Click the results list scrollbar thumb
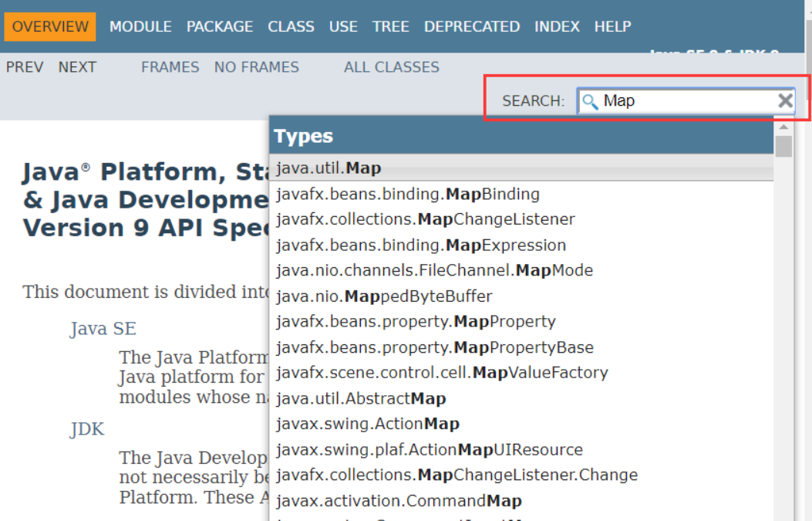 783,146
